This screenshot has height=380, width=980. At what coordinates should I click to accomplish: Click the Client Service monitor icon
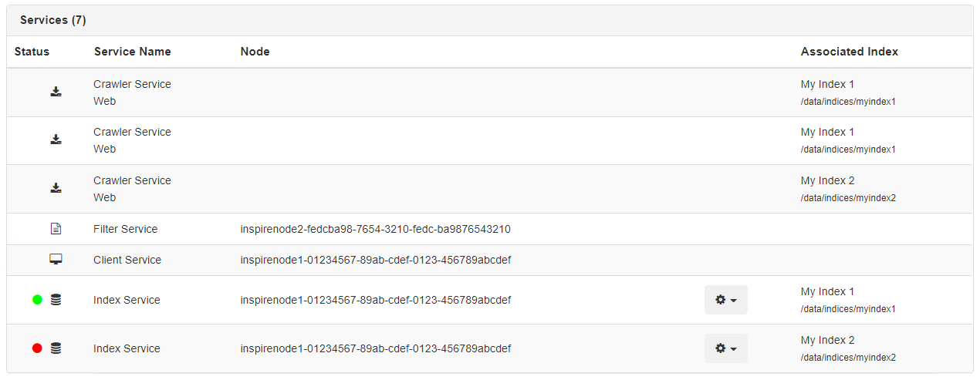click(56, 260)
